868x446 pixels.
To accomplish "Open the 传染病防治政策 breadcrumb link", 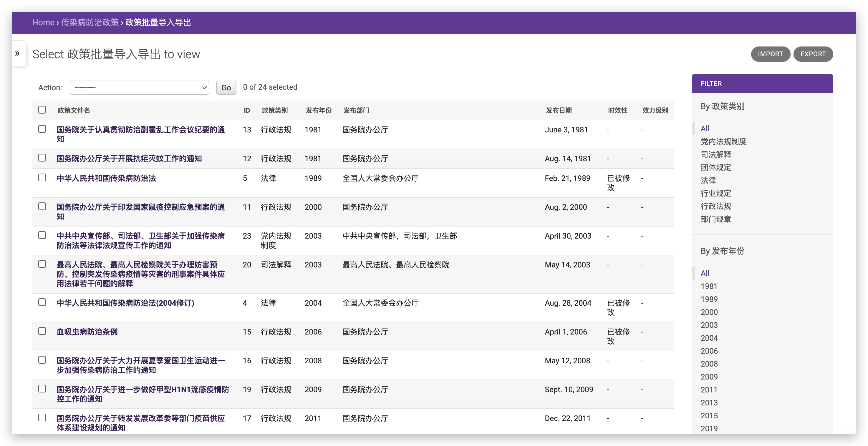I will pos(90,23).
